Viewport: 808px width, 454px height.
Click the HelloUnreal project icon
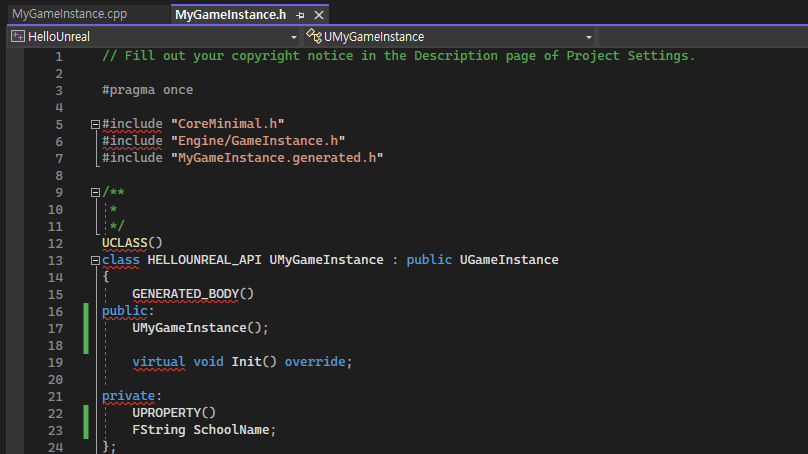[x=18, y=37]
